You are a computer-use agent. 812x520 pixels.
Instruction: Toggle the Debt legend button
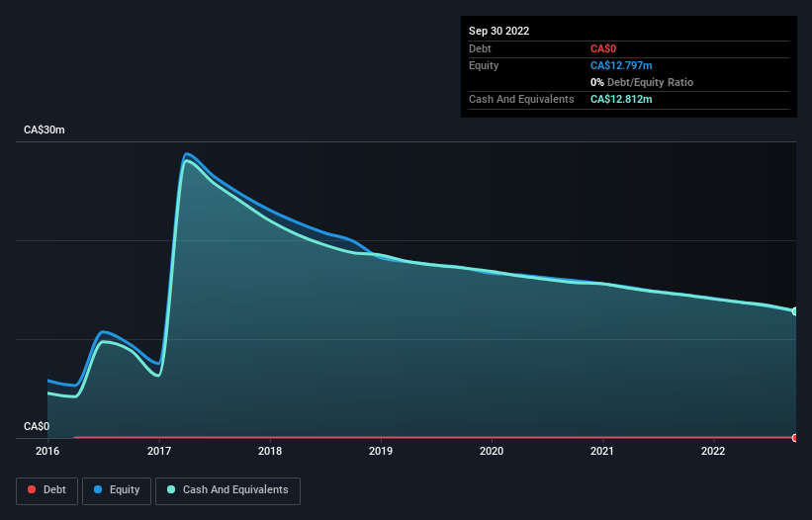[x=46, y=490]
